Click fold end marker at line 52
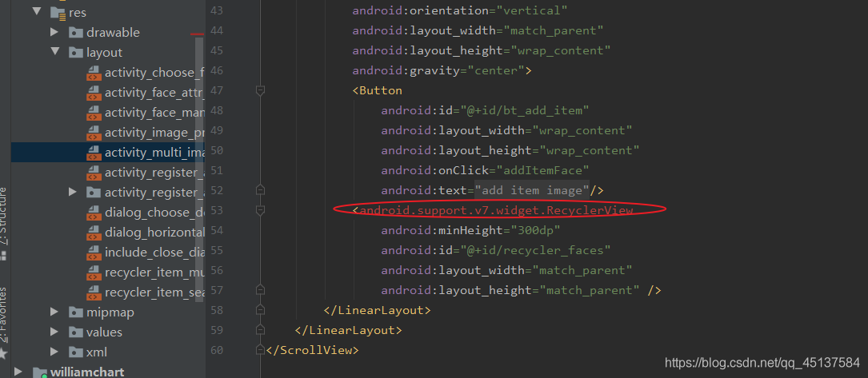The height and width of the screenshot is (378, 868). coord(260,190)
